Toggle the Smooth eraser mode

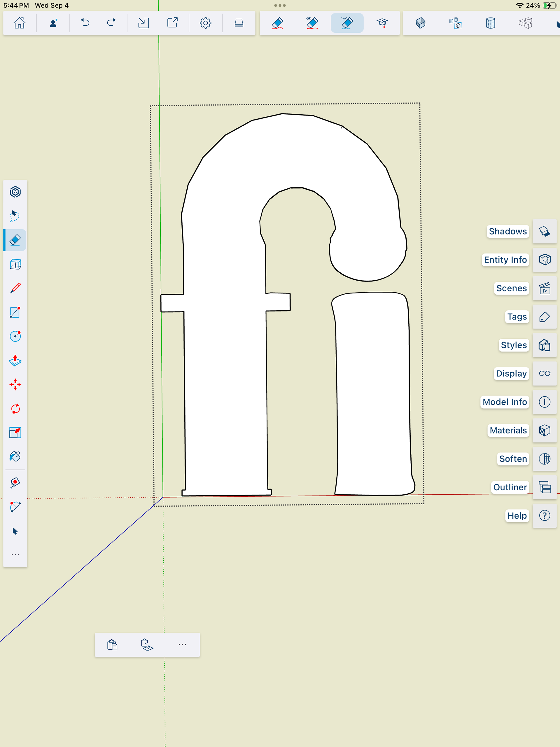pyautogui.click(x=347, y=23)
